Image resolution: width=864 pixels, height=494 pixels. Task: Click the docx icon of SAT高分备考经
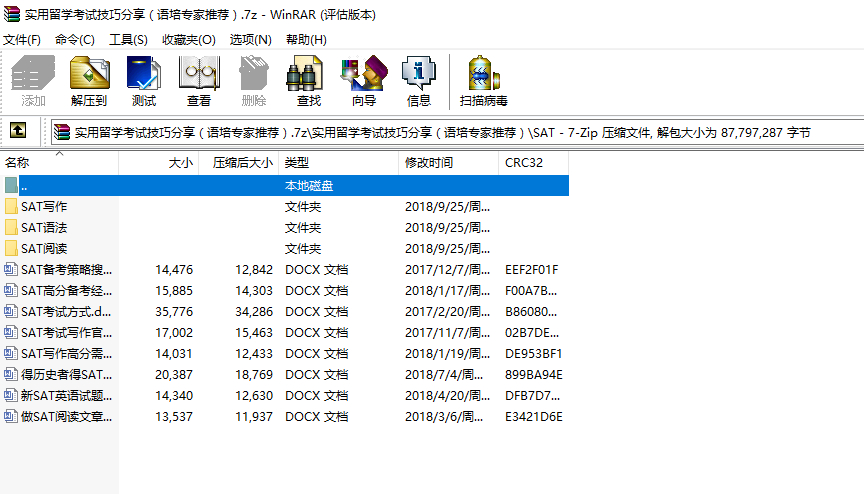click(x=11, y=290)
